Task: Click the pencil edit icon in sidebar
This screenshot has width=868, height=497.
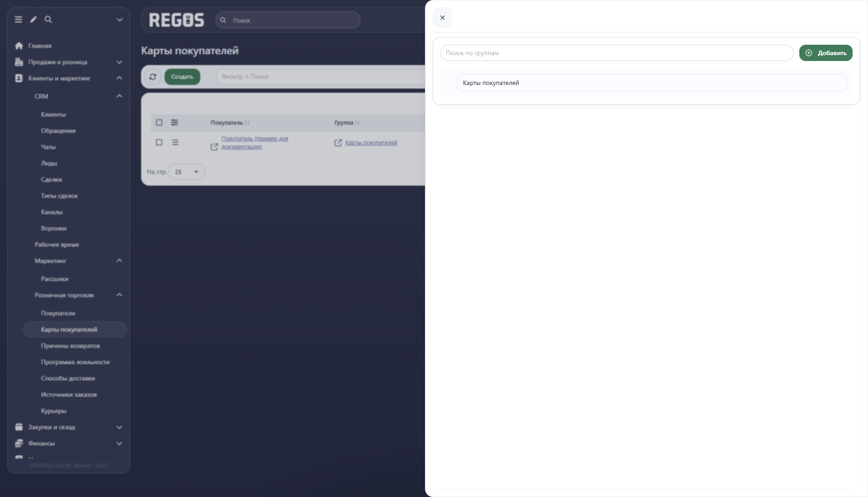Action: click(x=33, y=19)
